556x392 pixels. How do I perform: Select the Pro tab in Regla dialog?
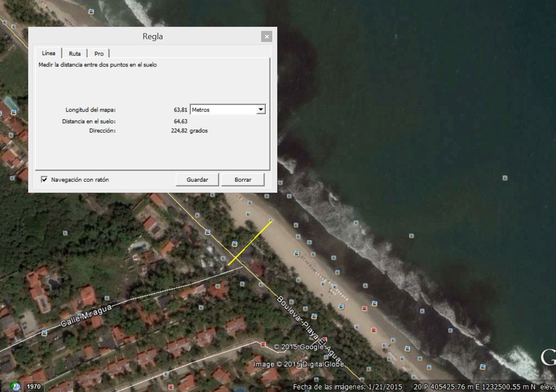click(x=99, y=53)
